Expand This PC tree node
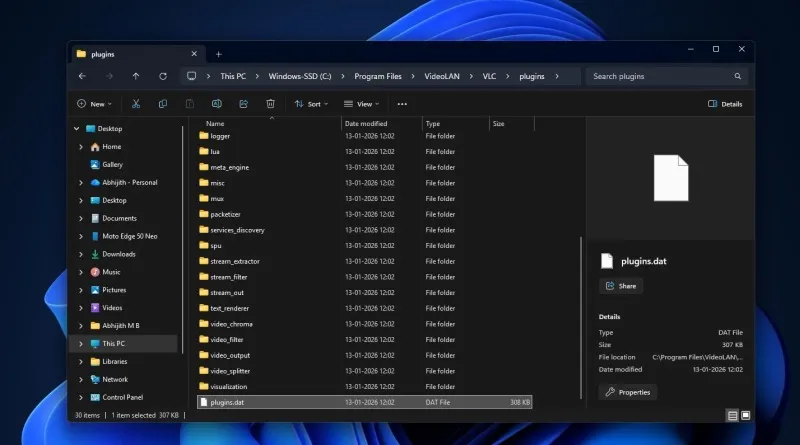The height and width of the screenshot is (445, 800). tap(81, 344)
